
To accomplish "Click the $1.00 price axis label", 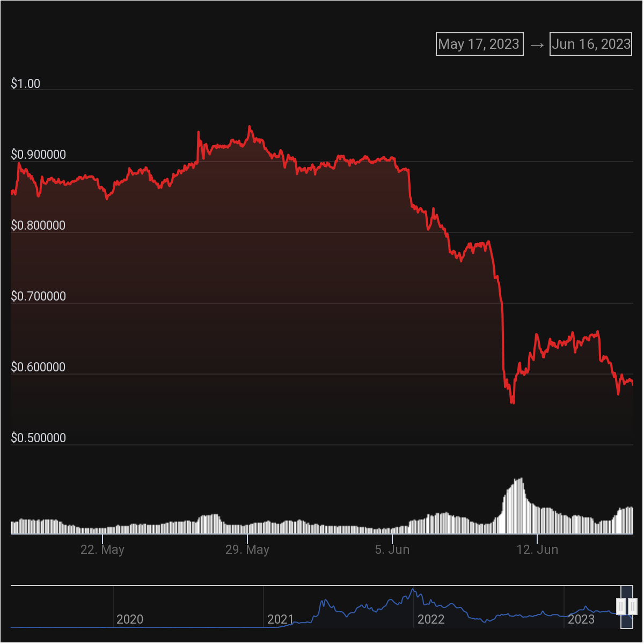I will [x=26, y=84].
